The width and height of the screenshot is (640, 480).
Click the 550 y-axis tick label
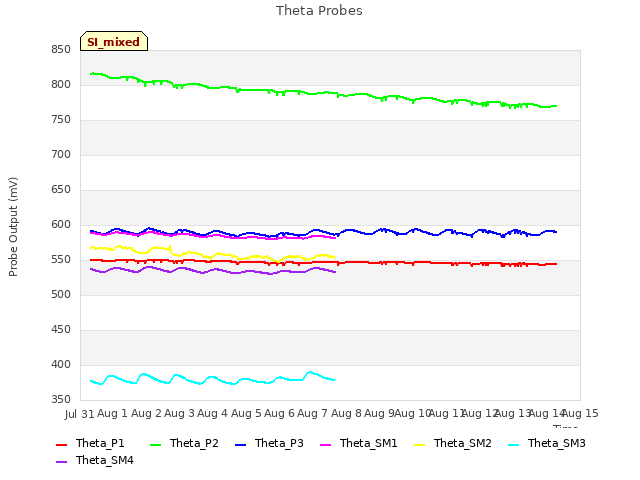[x=61, y=260]
